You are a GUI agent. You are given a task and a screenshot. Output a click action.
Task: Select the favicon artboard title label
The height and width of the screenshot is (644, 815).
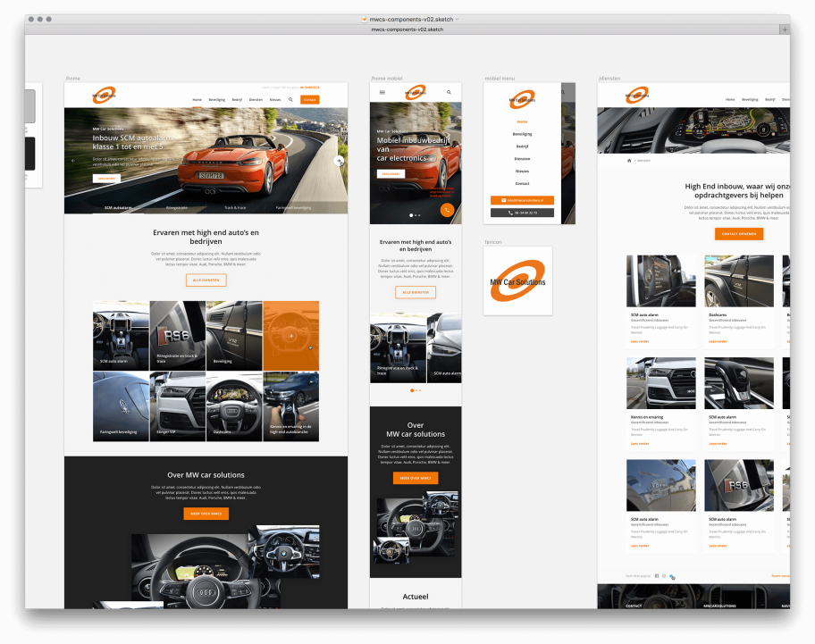[493, 242]
